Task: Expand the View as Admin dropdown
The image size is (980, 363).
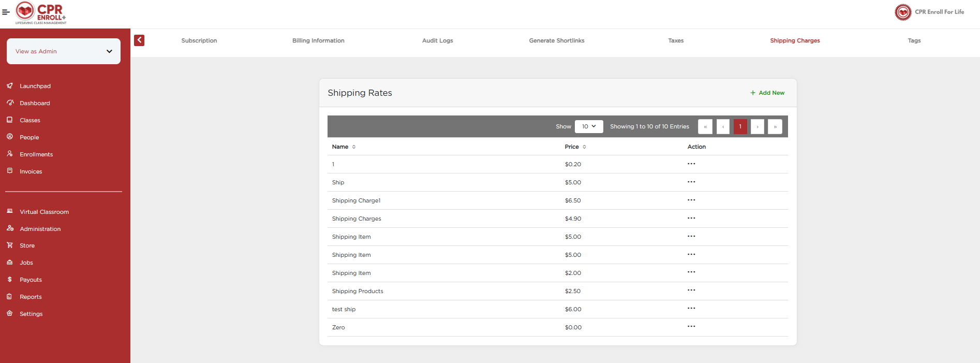Action: pyautogui.click(x=64, y=51)
